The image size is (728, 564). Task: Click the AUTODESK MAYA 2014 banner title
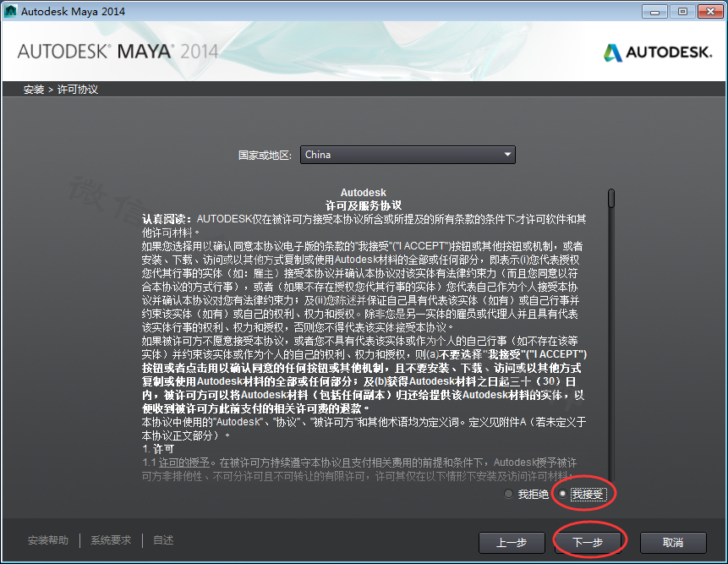pyautogui.click(x=118, y=51)
